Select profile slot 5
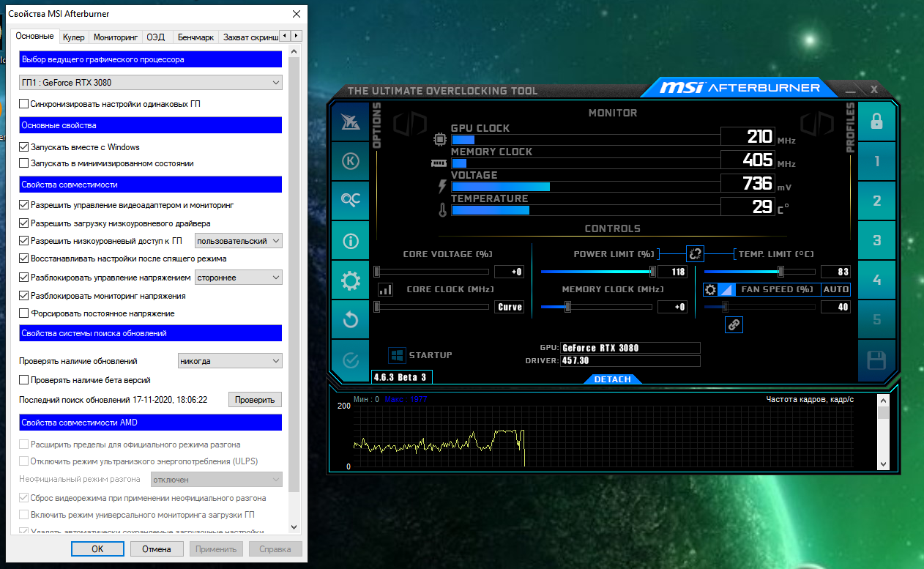This screenshot has width=924, height=569. pos(876,319)
